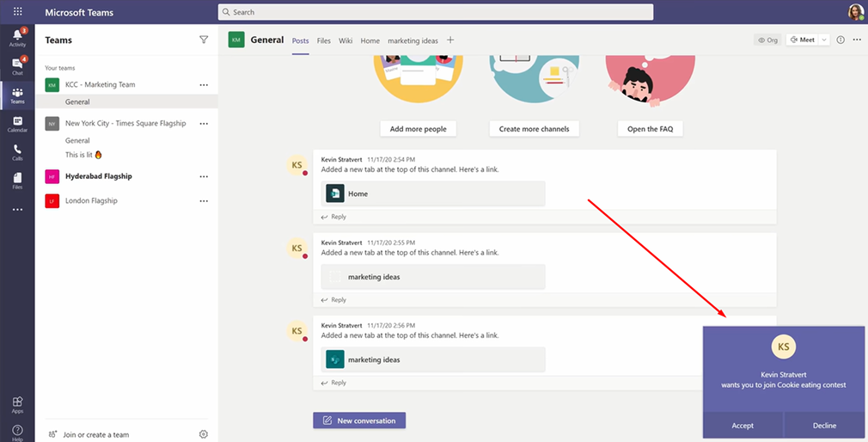Image resolution: width=868 pixels, height=442 pixels.
Task: Open the Apps store icon
Action: tap(18, 405)
